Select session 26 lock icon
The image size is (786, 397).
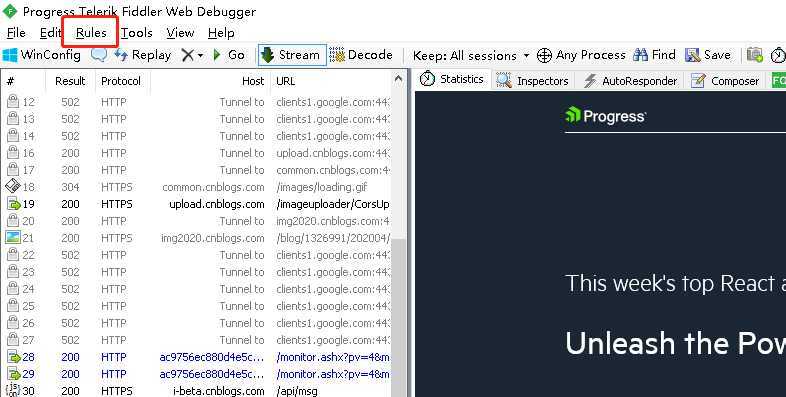coord(13,323)
